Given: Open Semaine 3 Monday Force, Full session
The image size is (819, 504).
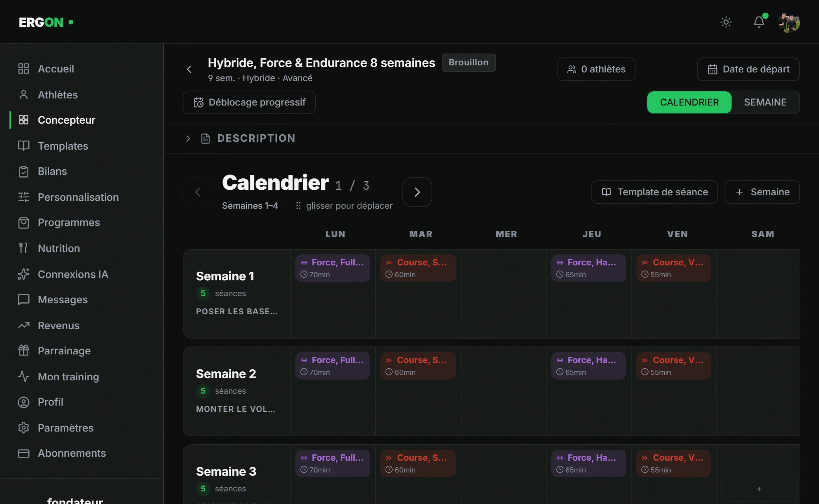Looking at the screenshot, I should [333, 463].
